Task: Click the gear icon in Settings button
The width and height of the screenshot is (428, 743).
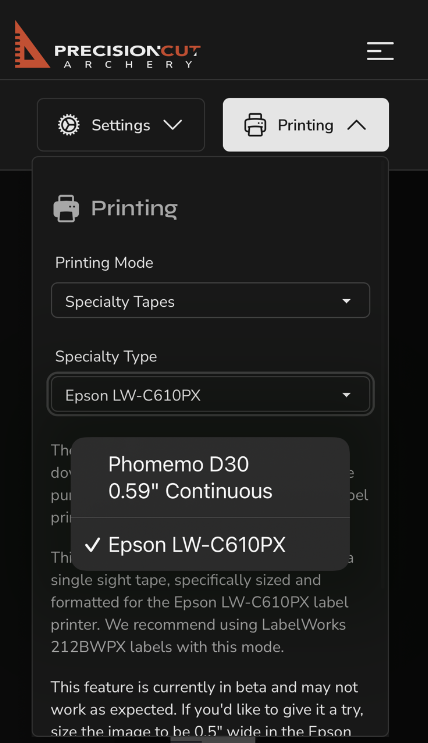Action: pyautogui.click(x=69, y=125)
